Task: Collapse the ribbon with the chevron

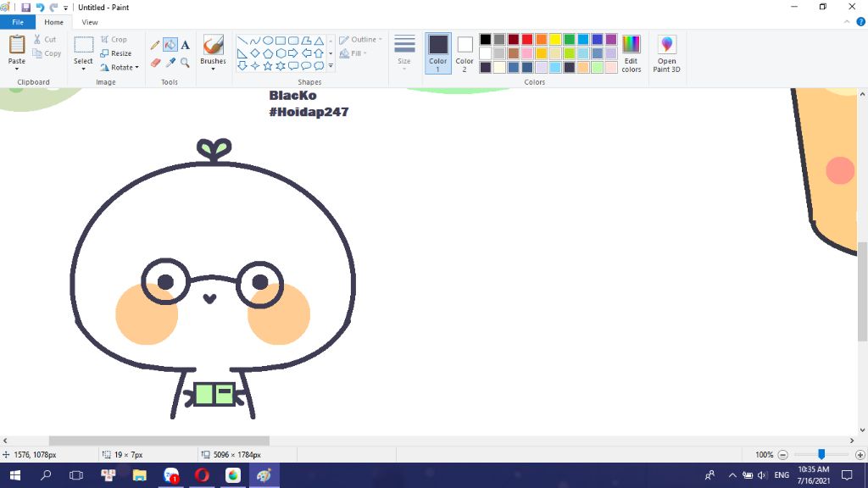Action: pyautogui.click(x=847, y=22)
